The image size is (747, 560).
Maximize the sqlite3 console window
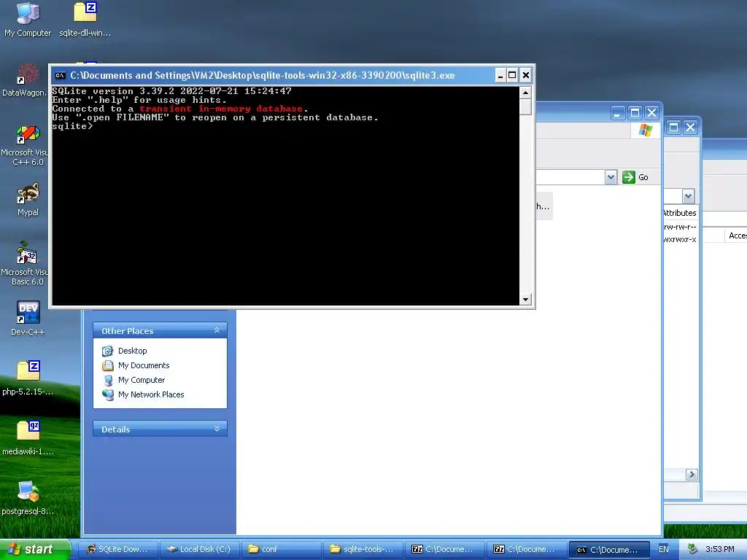tap(512, 75)
